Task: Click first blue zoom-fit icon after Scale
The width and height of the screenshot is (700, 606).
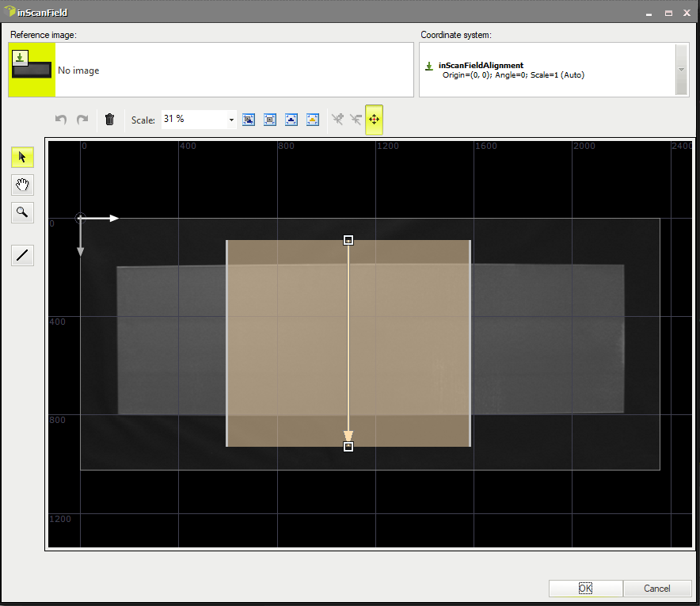Action: point(249,120)
